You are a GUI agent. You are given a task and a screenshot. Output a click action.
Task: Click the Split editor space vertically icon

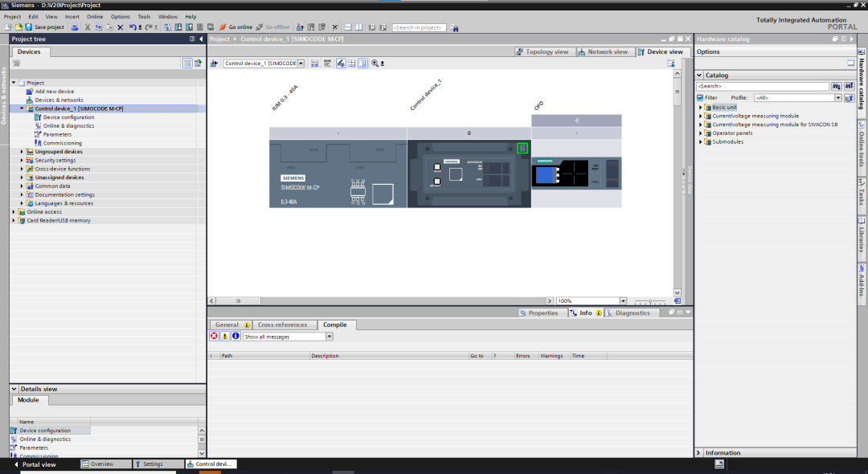click(x=358, y=27)
